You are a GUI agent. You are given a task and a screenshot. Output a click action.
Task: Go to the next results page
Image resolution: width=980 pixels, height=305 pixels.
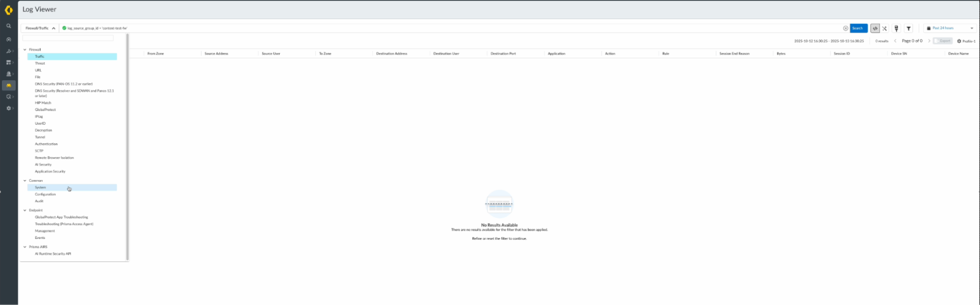coord(929,41)
